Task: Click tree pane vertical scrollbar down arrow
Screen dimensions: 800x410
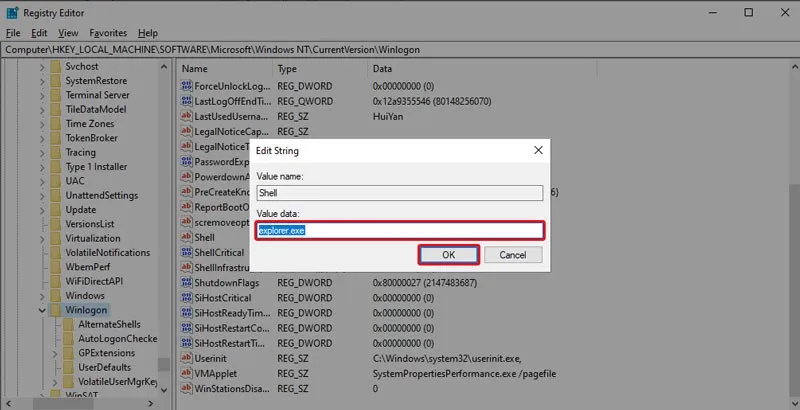Action: click(x=164, y=390)
